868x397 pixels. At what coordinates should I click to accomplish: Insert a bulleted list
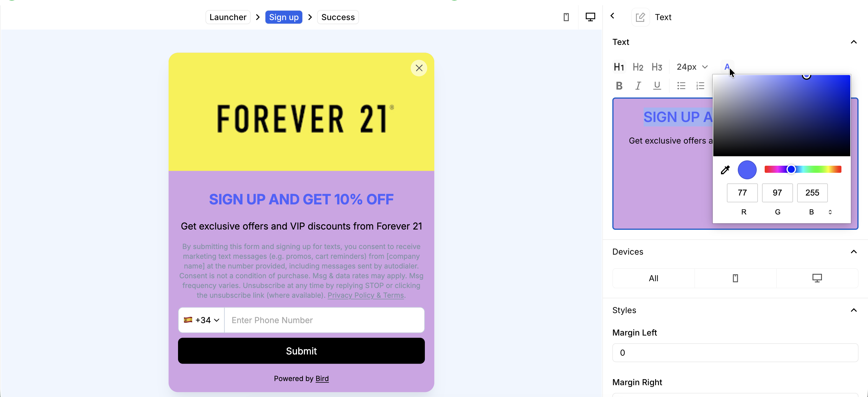point(681,86)
